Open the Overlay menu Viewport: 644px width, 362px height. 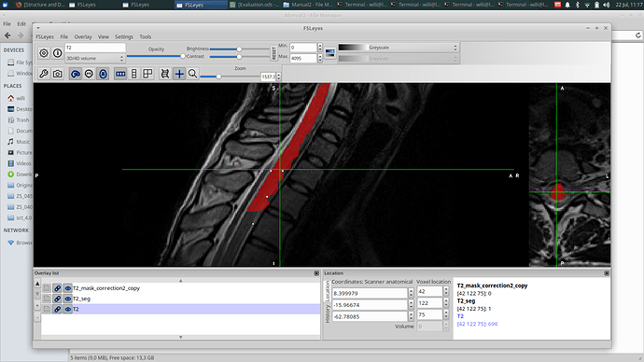pyautogui.click(x=83, y=37)
